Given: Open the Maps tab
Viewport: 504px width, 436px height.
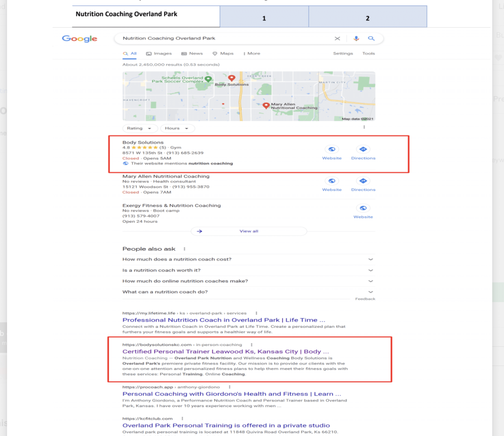Looking at the screenshot, I should tap(223, 54).
